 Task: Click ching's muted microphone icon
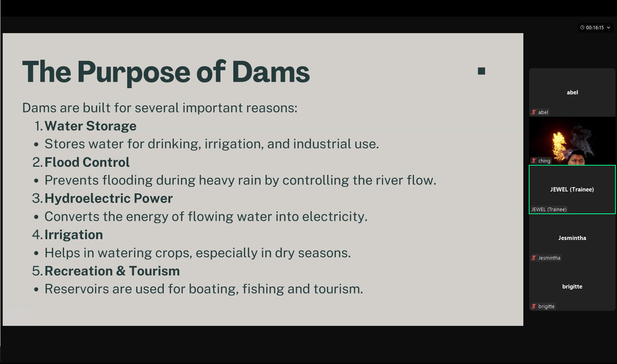(534, 161)
